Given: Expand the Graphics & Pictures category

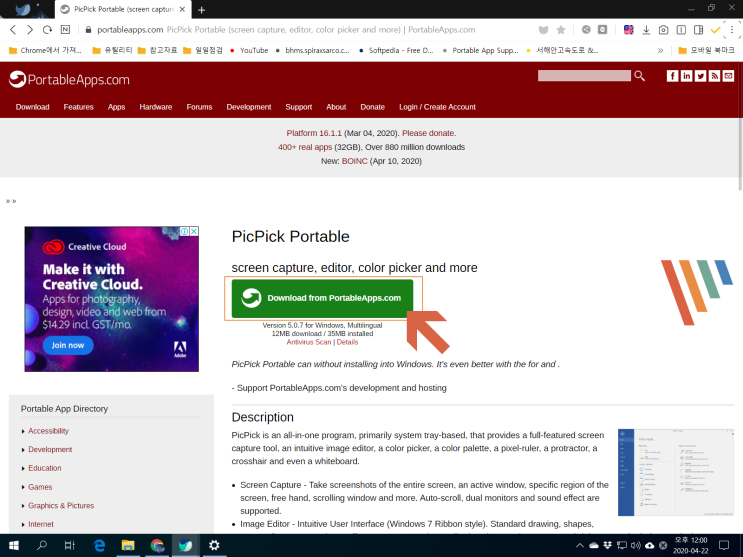Looking at the screenshot, I should 61,506.
